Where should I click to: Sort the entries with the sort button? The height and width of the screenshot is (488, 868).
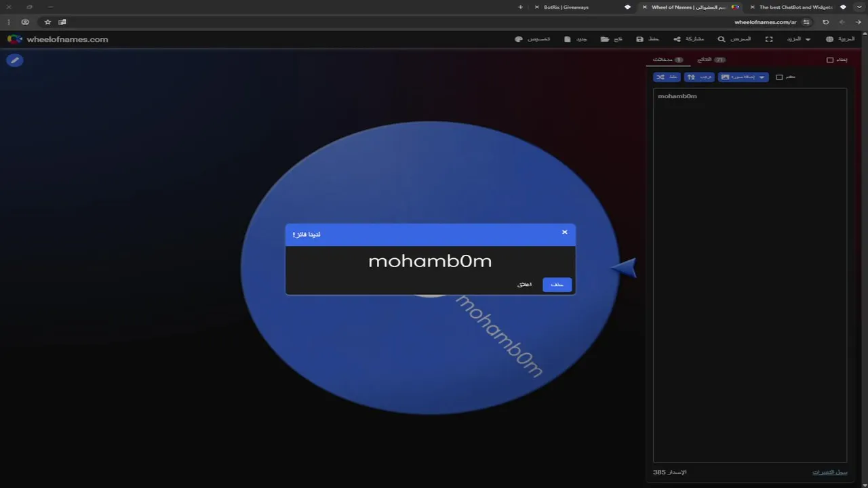point(699,77)
